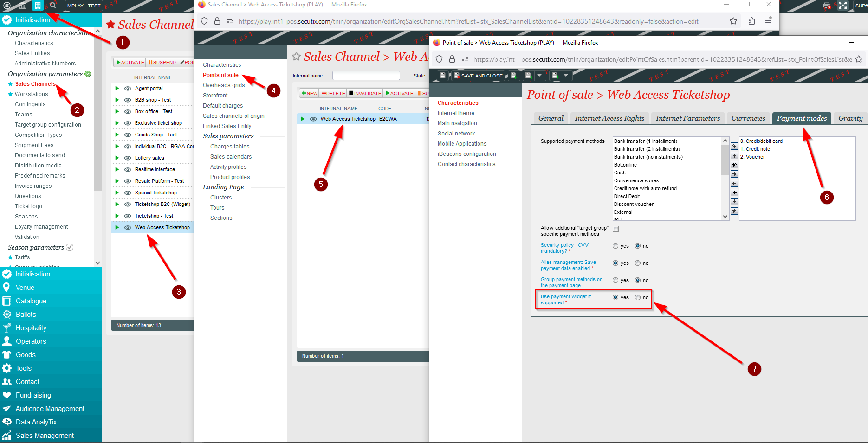Expand the Hospitality module in sidebar
868x443 pixels.
pyautogui.click(x=31, y=328)
